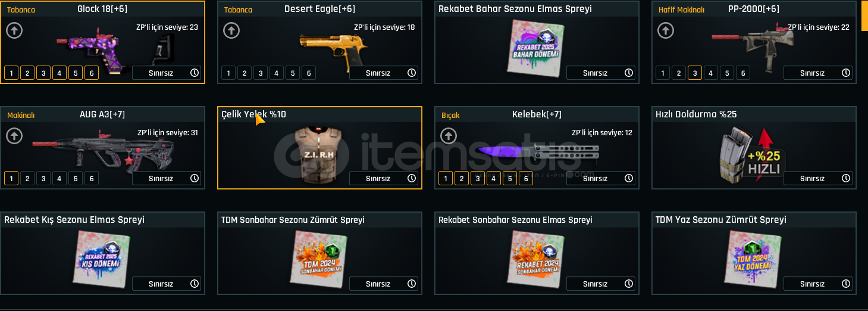Image resolution: width=868 pixels, height=311 pixels.
Task: Select slot 3 on the PP-2000 card
Action: coord(694,73)
